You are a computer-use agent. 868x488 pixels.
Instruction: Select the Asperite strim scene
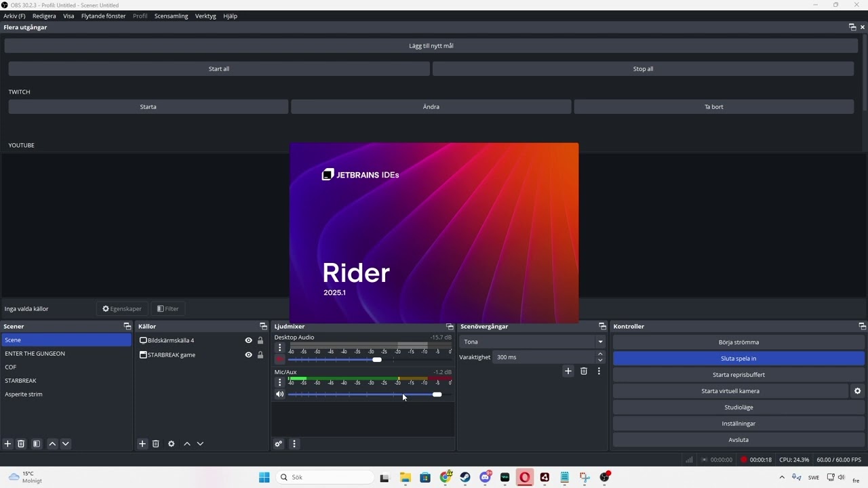[x=66, y=394]
